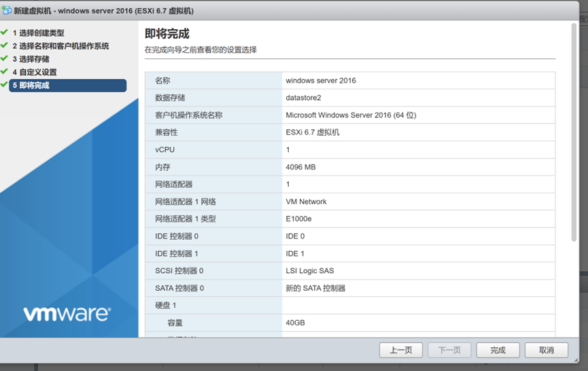Click the 新的 SATA 控制器 value
Viewport: 588px width, 371px height.
315,288
